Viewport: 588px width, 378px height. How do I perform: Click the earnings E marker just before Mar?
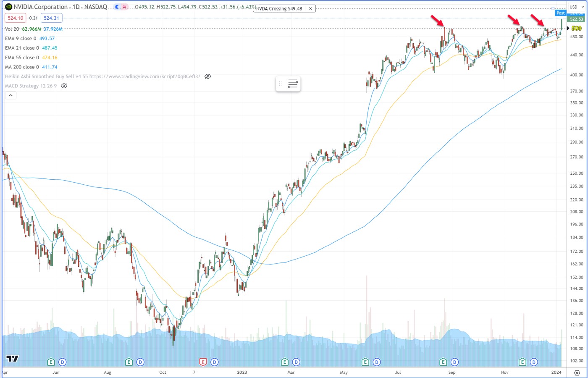285,362
